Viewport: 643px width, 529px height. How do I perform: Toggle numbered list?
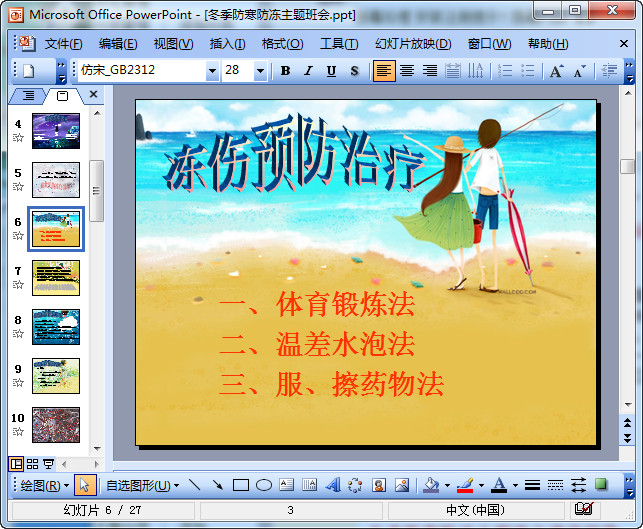[x=504, y=71]
